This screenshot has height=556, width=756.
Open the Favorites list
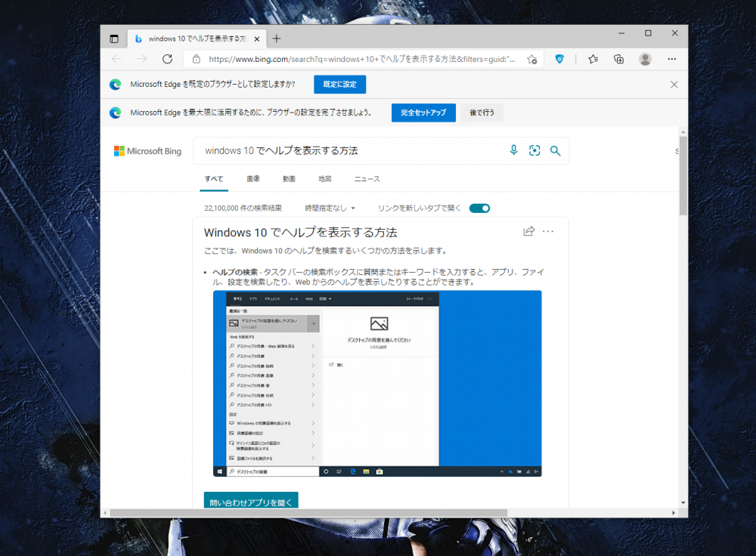point(593,59)
